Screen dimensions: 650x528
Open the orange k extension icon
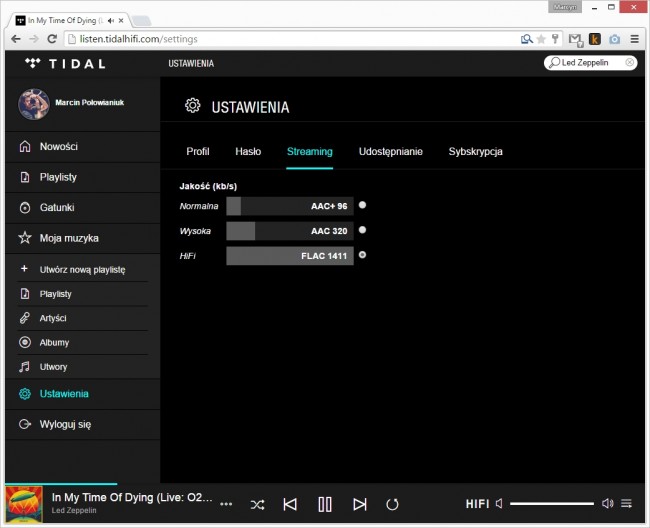tap(595, 39)
